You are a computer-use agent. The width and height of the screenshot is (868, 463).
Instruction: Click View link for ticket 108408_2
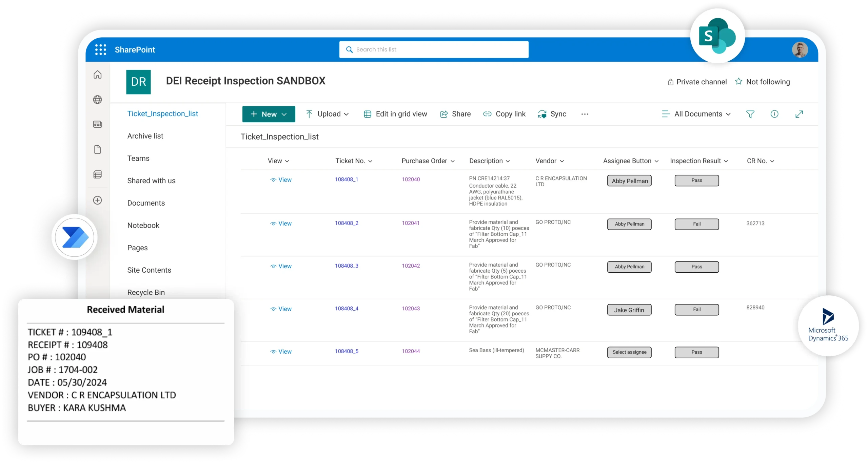[x=281, y=224]
